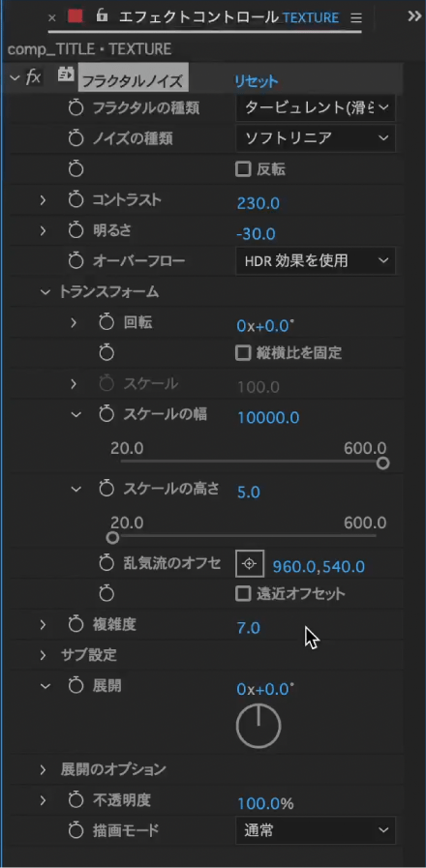Click the 展開 rotation dial
426x868 pixels.
(259, 727)
